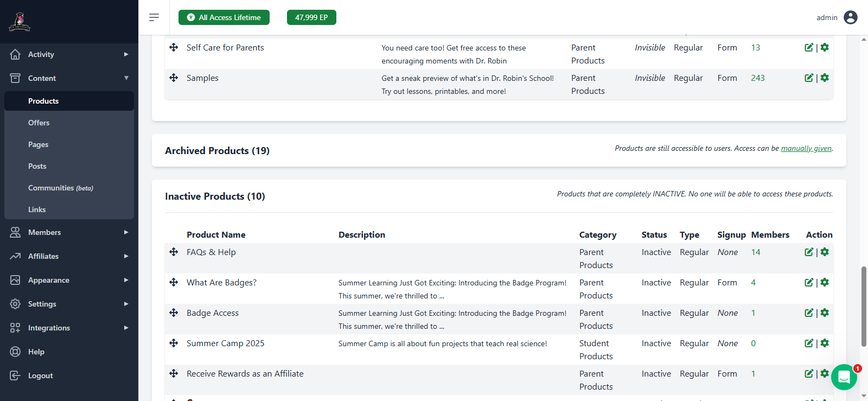
Task: Click drag handle for What Are Badges?
Action: point(174,282)
